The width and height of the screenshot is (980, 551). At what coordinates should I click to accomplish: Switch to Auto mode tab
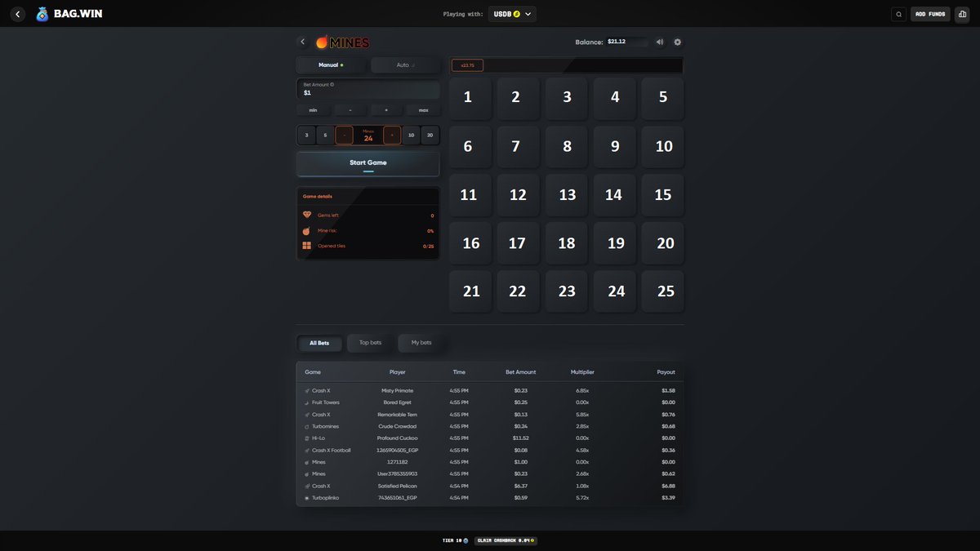tap(405, 64)
